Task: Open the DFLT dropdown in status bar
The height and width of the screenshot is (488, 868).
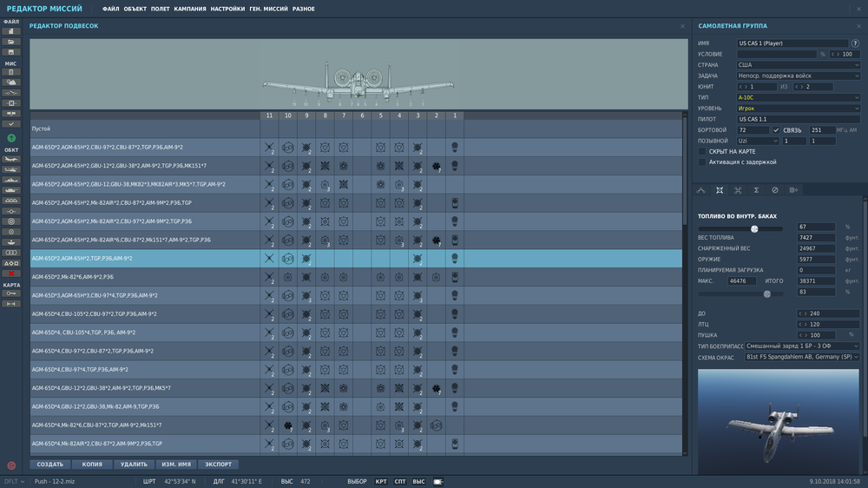Action: coord(15,481)
